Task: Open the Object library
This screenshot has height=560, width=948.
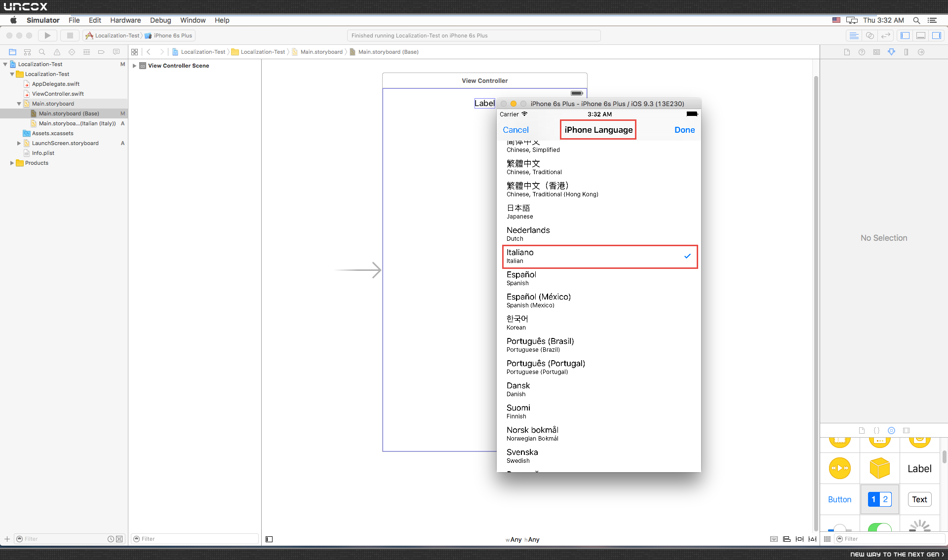Action: pyautogui.click(x=891, y=430)
